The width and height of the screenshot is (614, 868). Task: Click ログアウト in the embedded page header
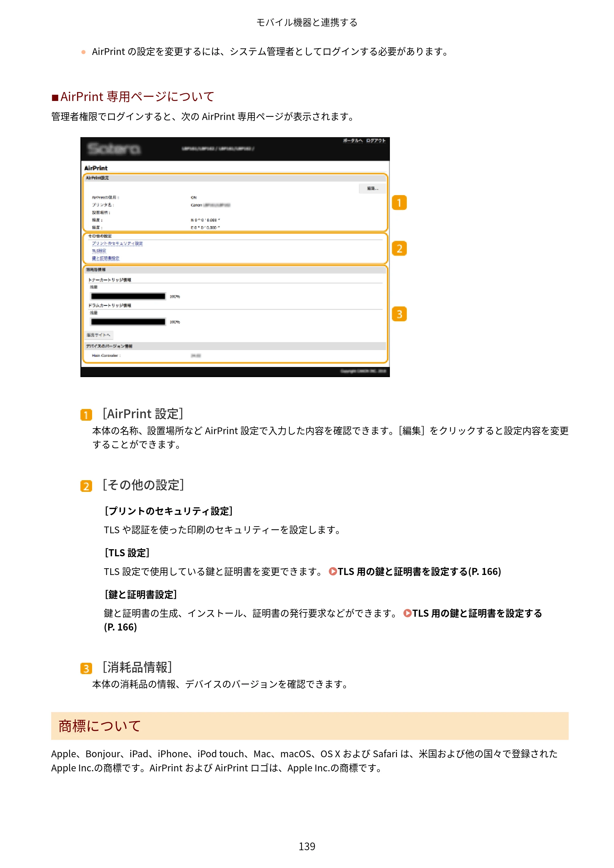376,141
